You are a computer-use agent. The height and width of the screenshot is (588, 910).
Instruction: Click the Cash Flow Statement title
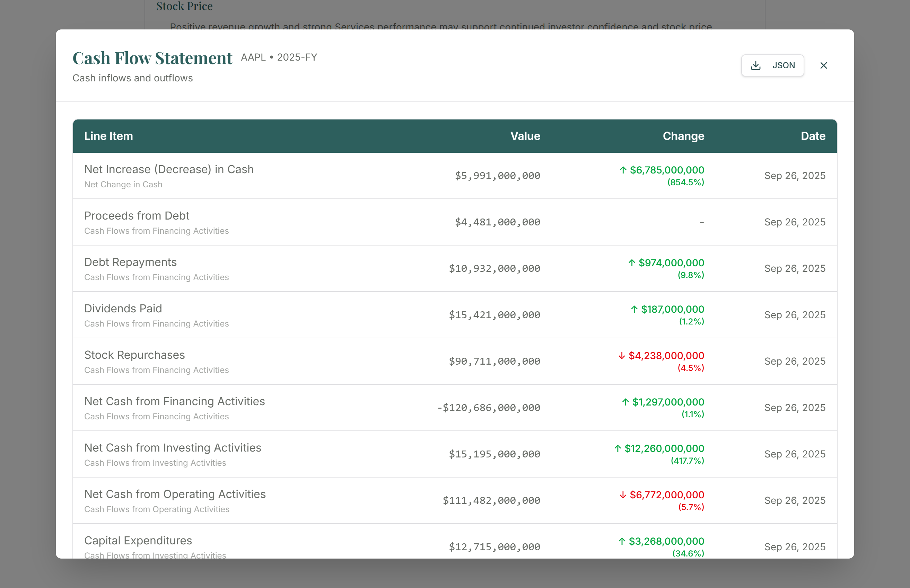click(x=152, y=58)
